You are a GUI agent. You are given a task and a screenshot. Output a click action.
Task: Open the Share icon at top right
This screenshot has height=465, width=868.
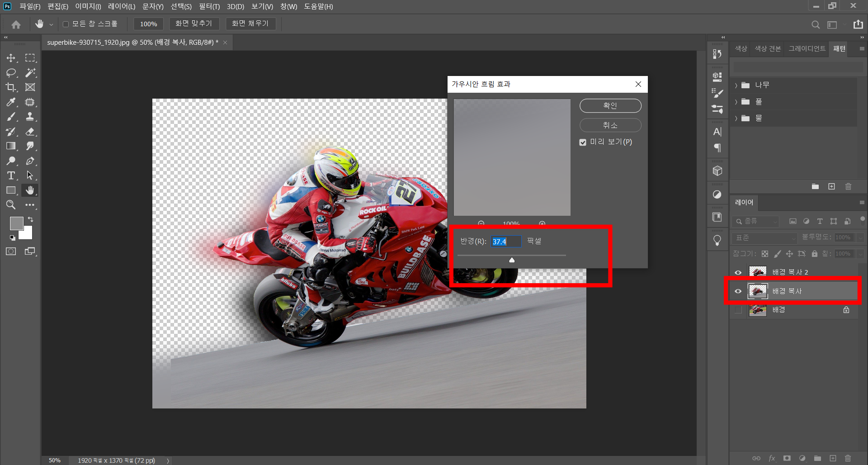coord(858,24)
